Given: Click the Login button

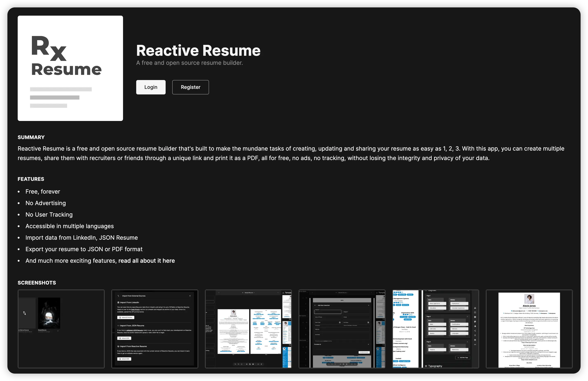Looking at the screenshot, I should click(151, 87).
